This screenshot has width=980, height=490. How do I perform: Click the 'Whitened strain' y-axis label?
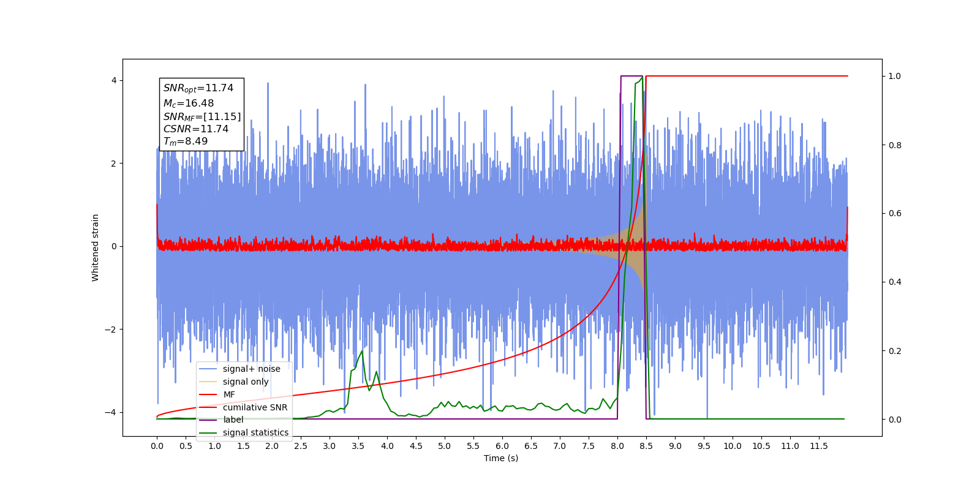96,247
